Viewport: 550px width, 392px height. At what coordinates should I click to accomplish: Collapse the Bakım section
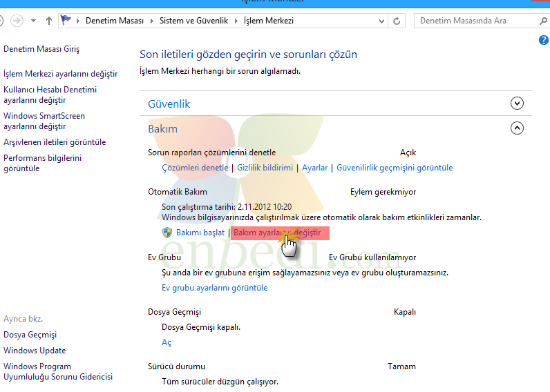[517, 128]
